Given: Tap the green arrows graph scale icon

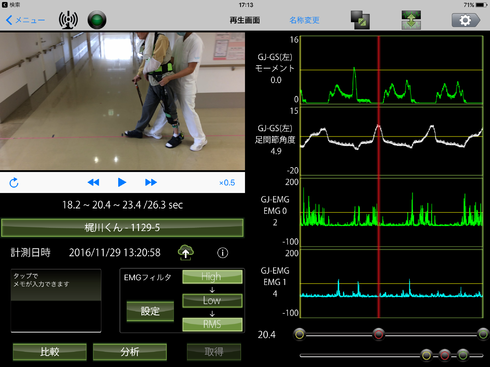Looking at the screenshot, I should [411, 20].
